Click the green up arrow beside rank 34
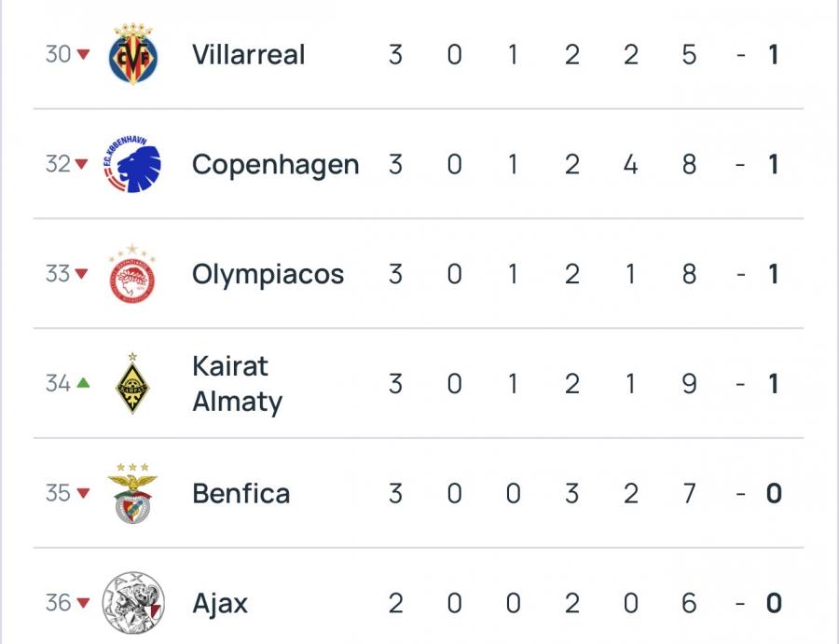This screenshot has width=839, height=644. pos(83,383)
